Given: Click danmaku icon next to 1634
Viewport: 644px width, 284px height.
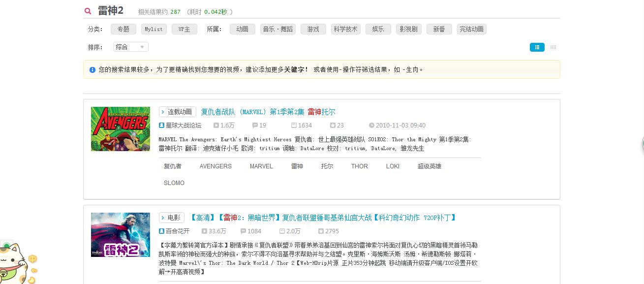Looking at the screenshot, I should [x=294, y=126].
